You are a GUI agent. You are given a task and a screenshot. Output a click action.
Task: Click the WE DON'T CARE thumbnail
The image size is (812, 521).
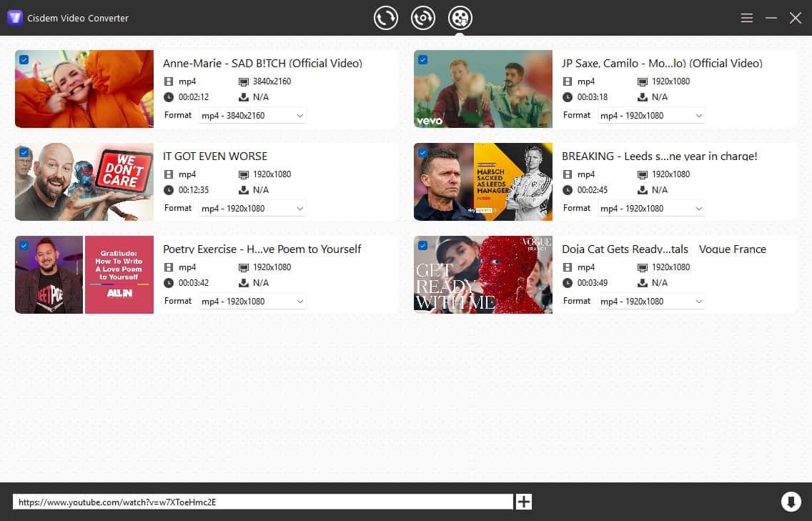point(84,182)
